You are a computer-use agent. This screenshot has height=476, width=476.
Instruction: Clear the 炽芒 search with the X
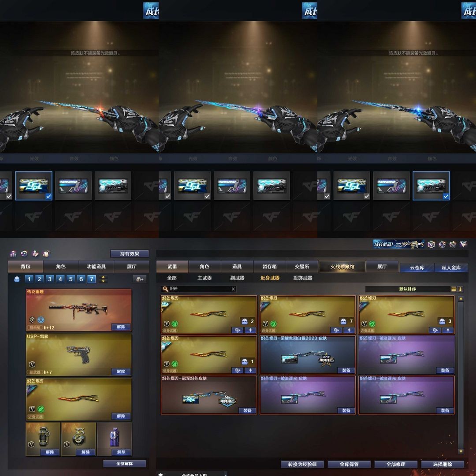click(x=233, y=289)
